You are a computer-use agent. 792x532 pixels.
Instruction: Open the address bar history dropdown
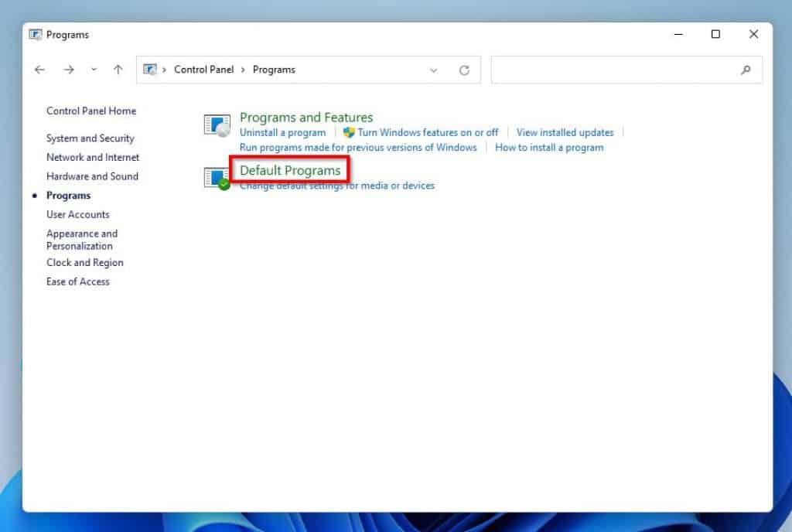pos(433,70)
